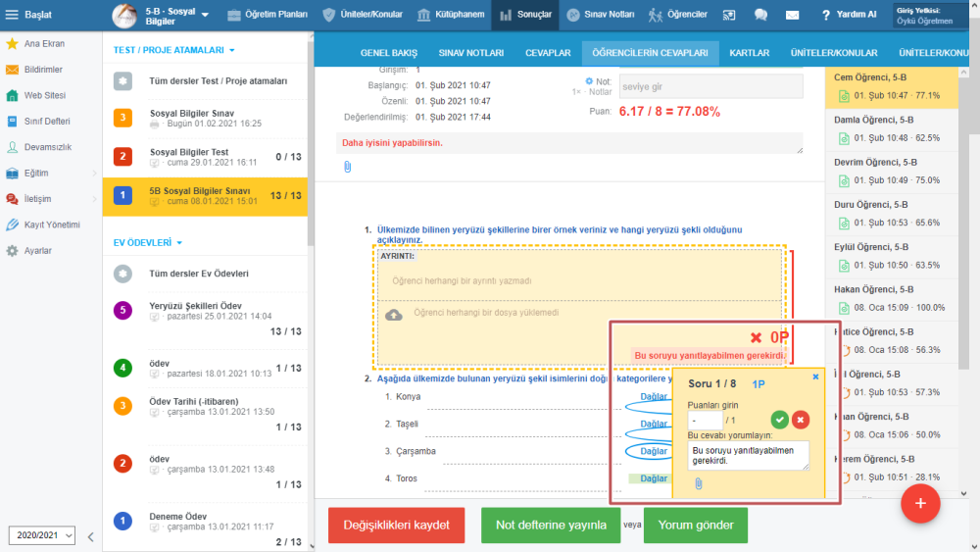This screenshot has height=552, width=980.
Task: Click the screen-share icon in top bar
Action: tap(729, 15)
